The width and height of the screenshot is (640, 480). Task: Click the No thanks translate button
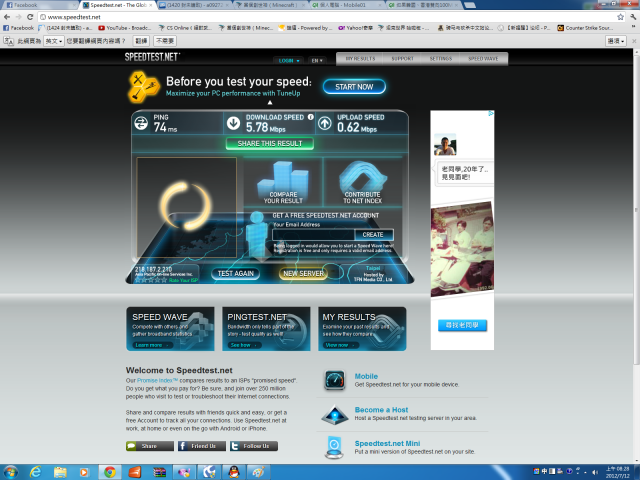tap(165, 41)
